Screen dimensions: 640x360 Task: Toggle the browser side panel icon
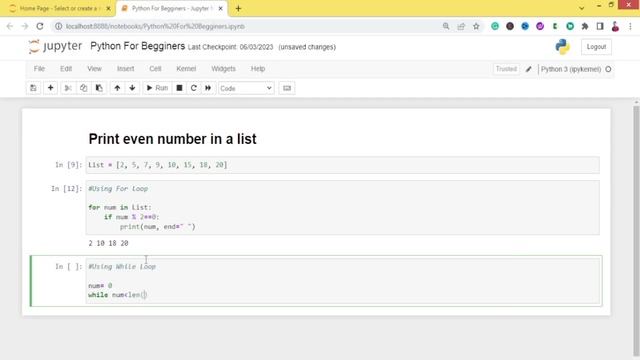[x=600, y=26]
